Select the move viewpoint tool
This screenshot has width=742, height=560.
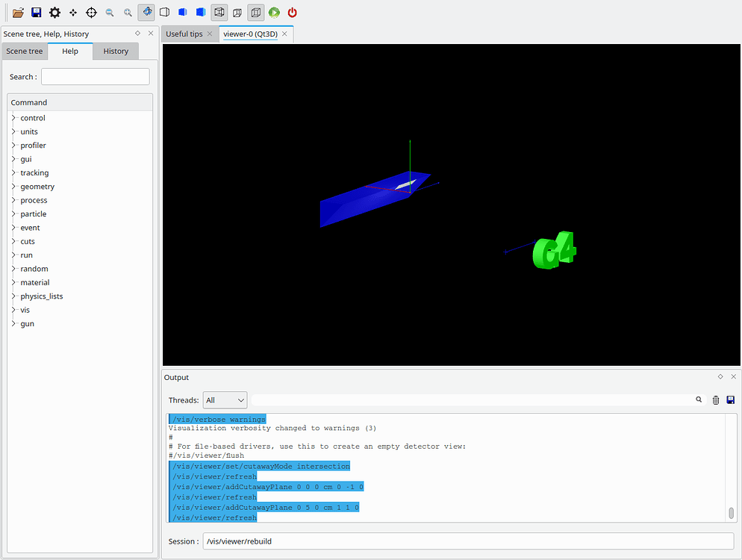pos(73,12)
